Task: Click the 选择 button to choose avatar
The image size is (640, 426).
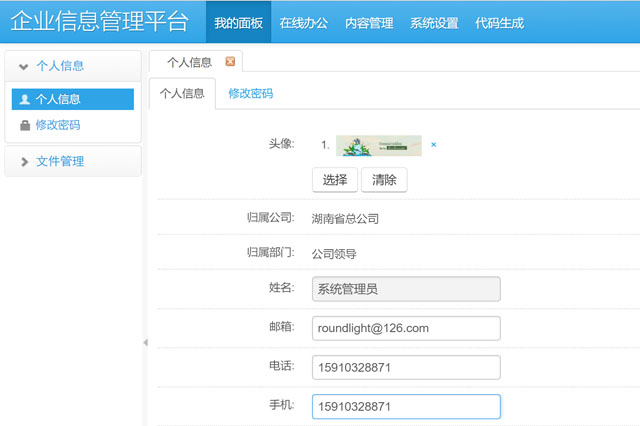Action: click(335, 180)
